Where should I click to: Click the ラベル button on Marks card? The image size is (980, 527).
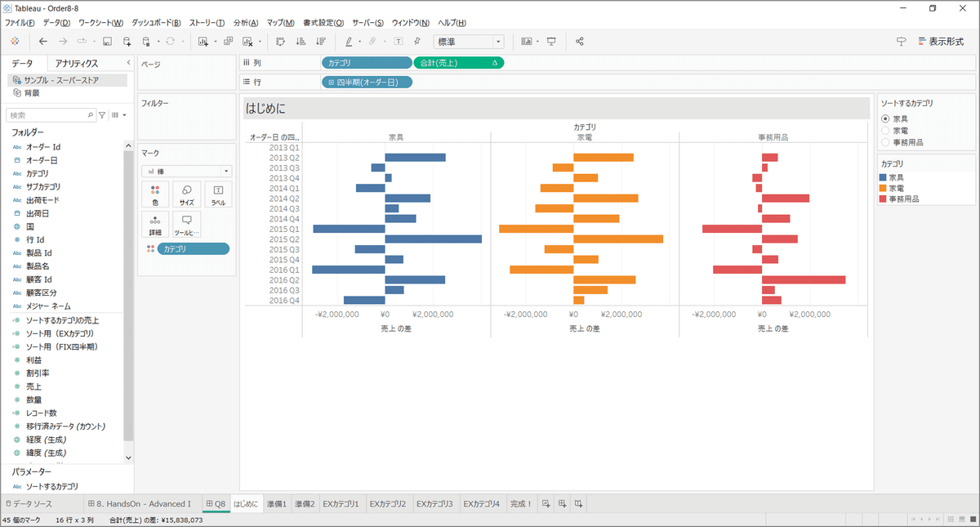tap(219, 194)
